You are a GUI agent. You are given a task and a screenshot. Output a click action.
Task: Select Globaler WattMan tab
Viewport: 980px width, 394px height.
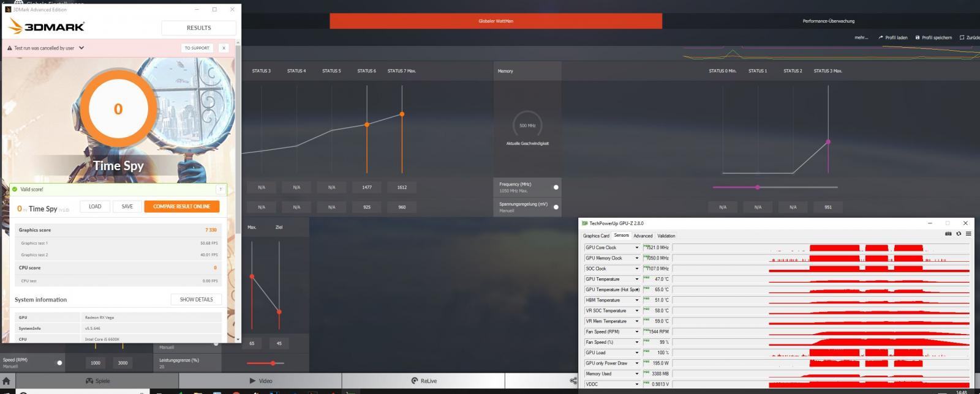click(496, 21)
